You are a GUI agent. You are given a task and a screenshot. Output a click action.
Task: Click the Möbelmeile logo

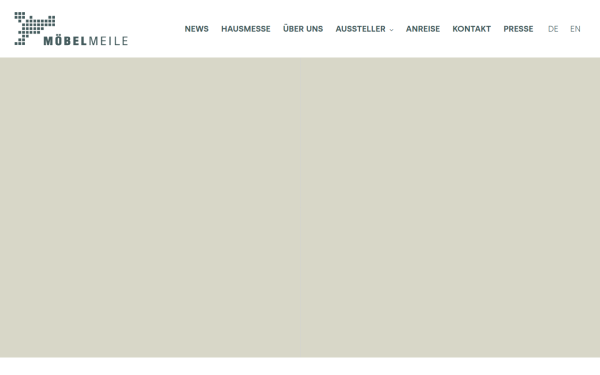71,29
